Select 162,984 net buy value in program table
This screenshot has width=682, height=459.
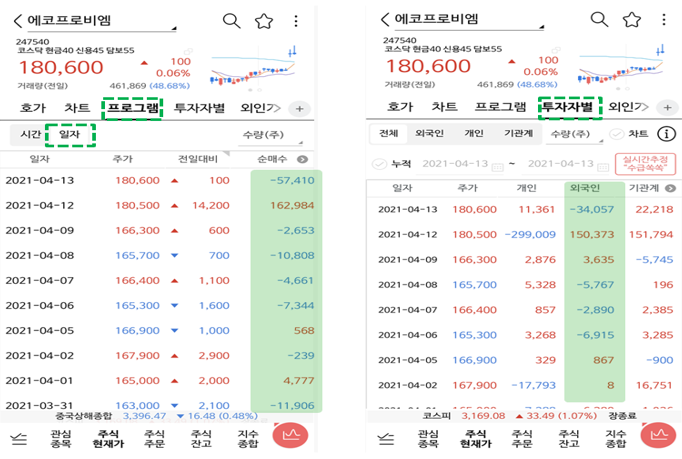(x=292, y=205)
